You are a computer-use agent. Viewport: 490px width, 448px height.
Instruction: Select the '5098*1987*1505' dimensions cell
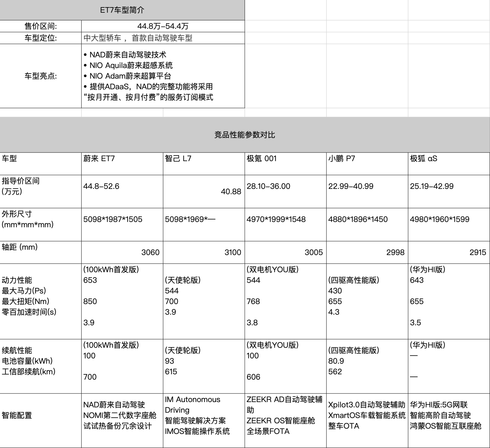click(122, 225)
